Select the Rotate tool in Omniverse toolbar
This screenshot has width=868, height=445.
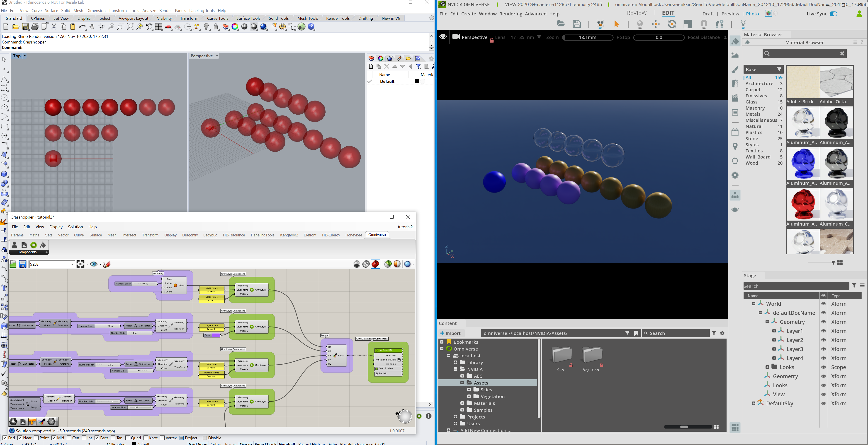(672, 24)
